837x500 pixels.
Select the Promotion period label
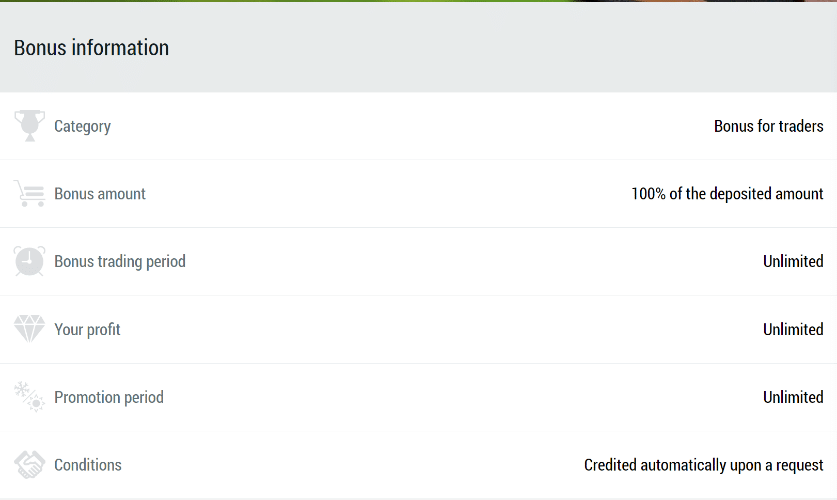(109, 397)
